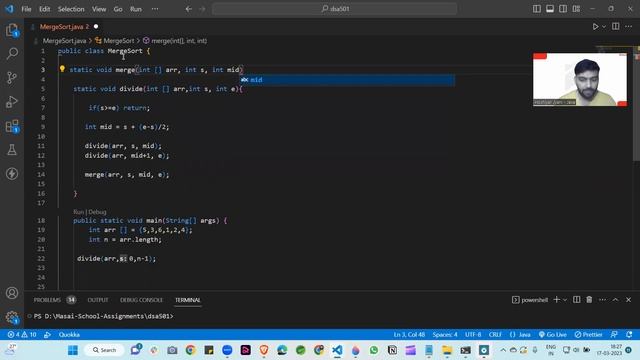Image resolution: width=640 pixels, height=360 pixels.
Task: Open Windows Start menu
Action: tap(73, 350)
